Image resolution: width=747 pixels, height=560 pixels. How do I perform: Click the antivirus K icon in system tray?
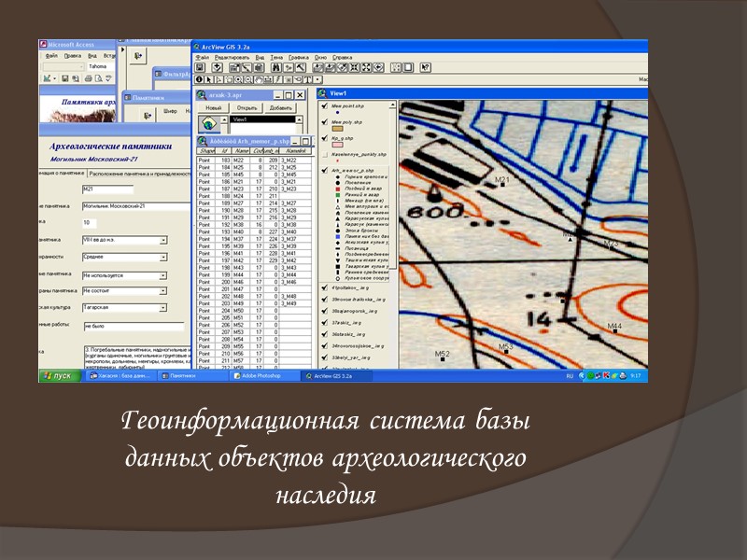point(606,376)
